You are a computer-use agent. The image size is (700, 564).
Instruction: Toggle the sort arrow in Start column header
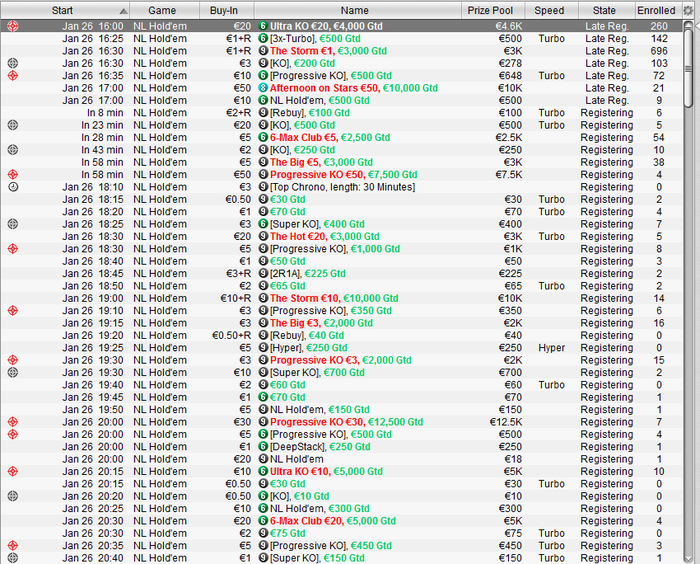124,11
